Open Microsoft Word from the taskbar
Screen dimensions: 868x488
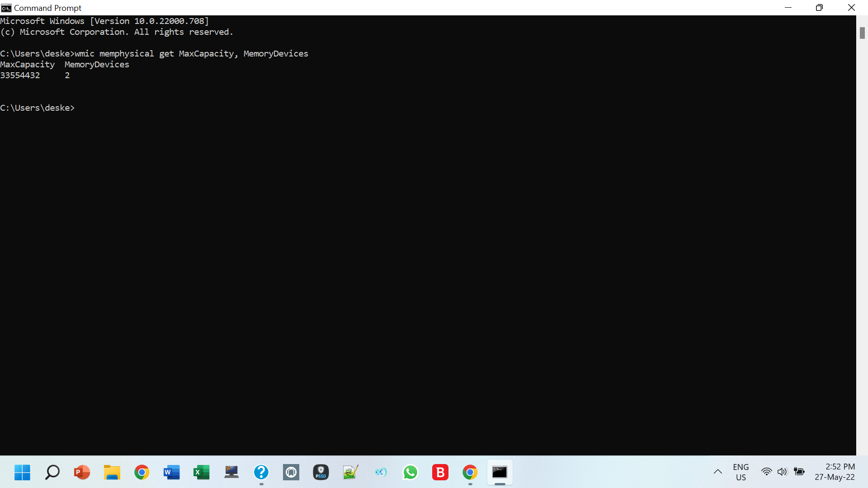tap(171, 472)
